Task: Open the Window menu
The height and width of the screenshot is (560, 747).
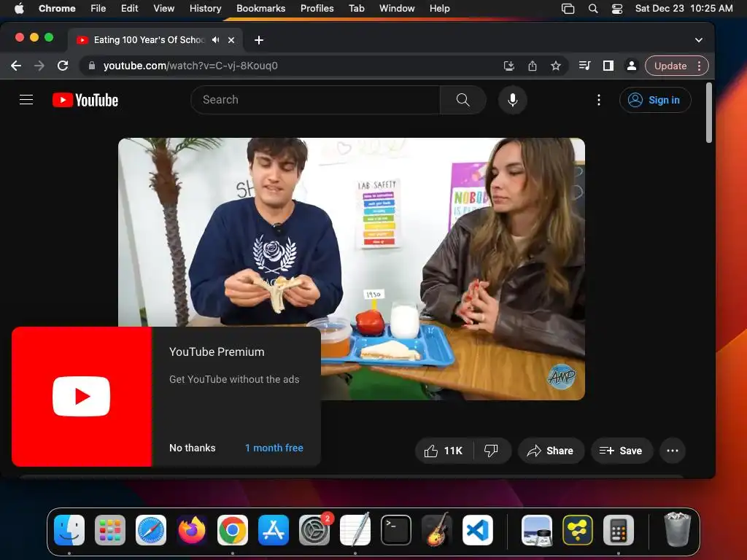Action: click(x=397, y=8)
